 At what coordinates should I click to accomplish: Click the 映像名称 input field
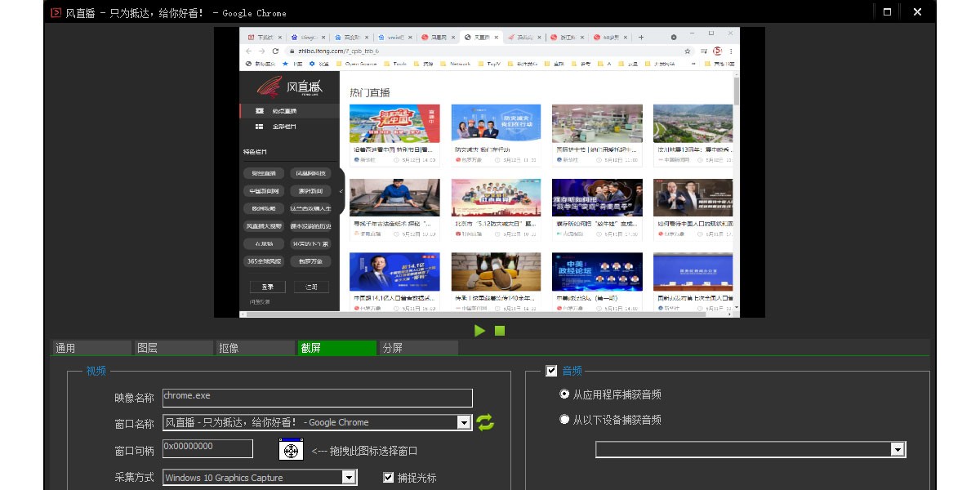click(317, 398)
